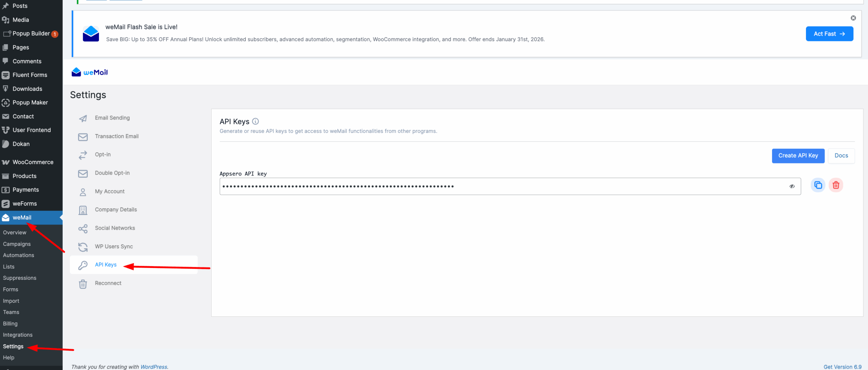Select the Reconnect trash option

[x=108, y=283]
